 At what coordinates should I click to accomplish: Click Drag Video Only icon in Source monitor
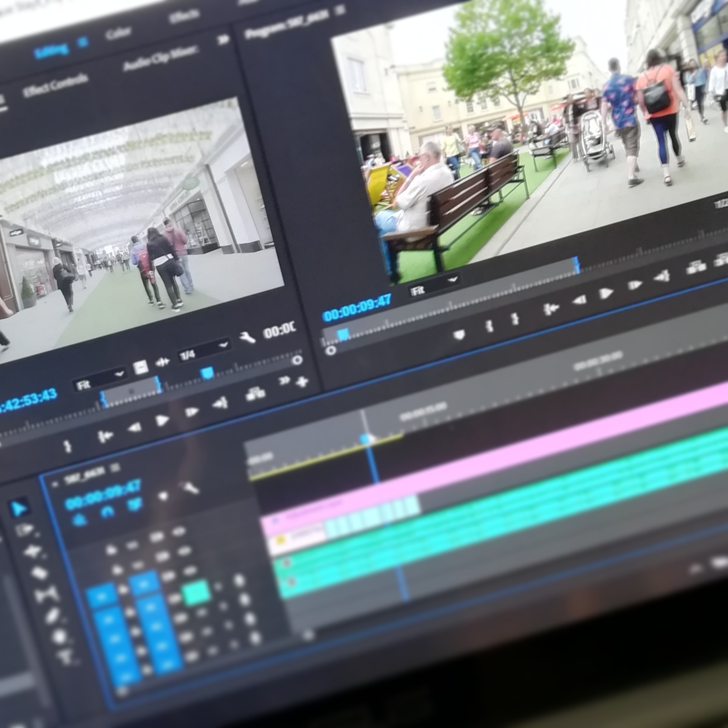pyautogui.click(x=141, y=367)
